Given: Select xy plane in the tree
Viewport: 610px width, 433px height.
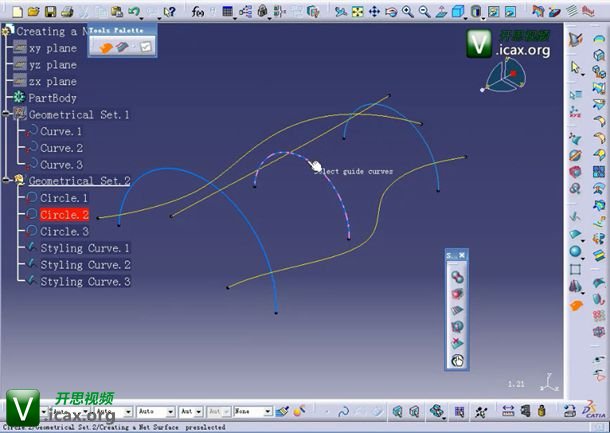Looking at the screenshot, I should click(x=52, y=48).
